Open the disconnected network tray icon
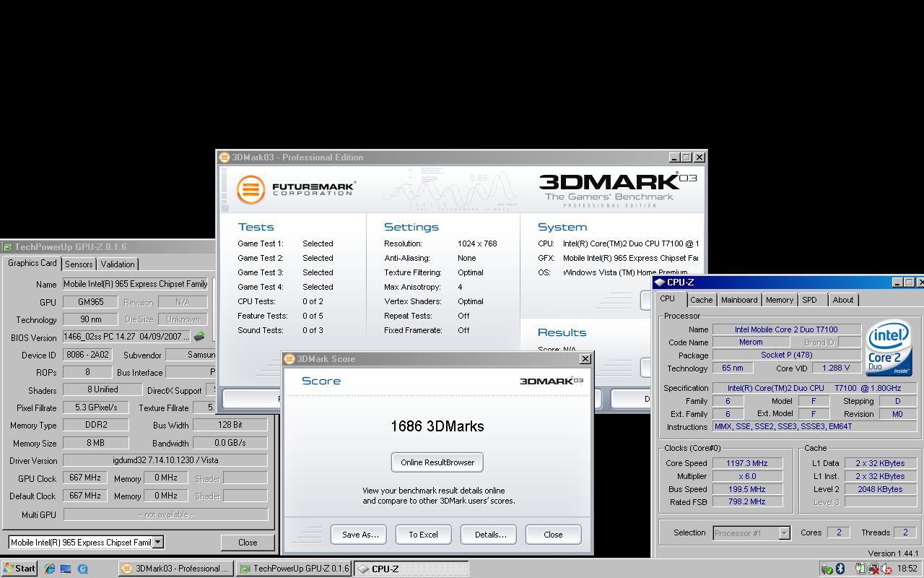The width and height of the screenshot is (924, 578). click(873, 569)
